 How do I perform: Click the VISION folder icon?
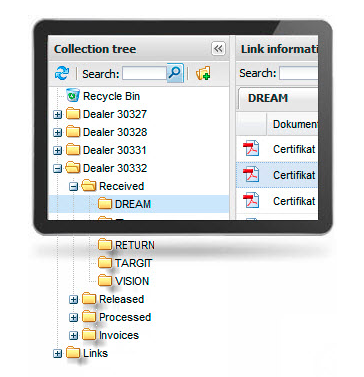[x=105, y=281]
